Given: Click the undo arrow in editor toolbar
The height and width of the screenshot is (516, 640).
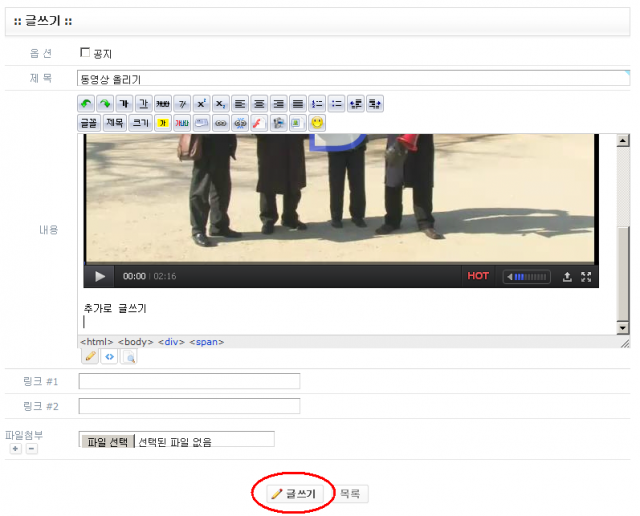Looking at the screenshot, I should coord(87,104).
